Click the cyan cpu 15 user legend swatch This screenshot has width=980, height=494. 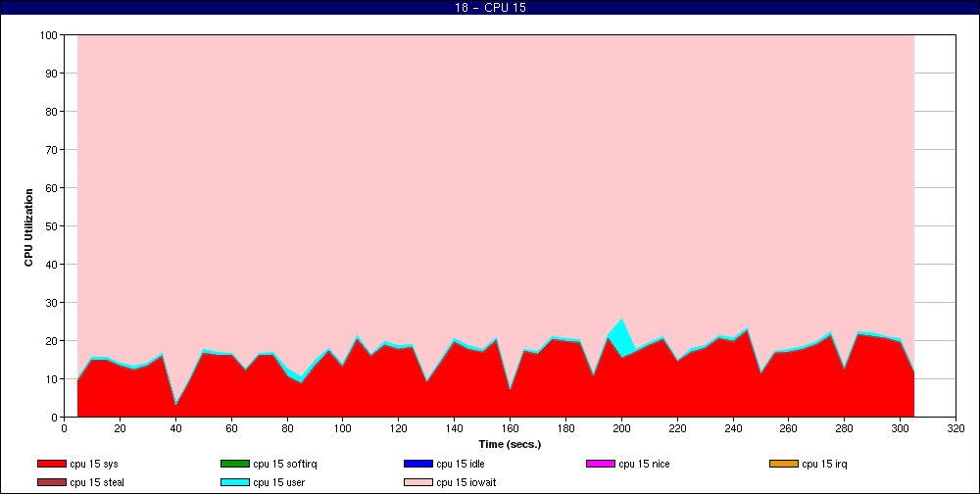[235, 482]
